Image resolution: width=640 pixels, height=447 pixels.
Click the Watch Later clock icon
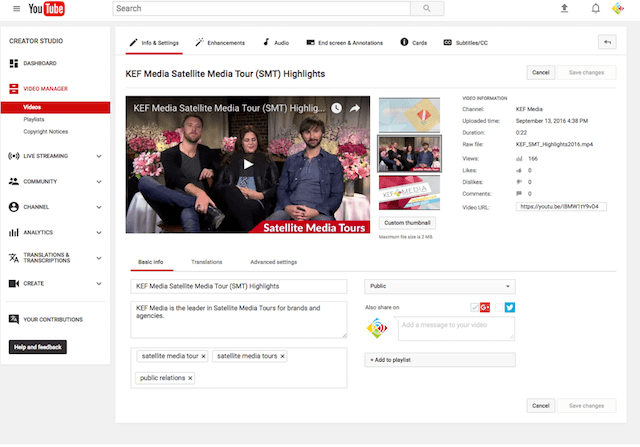pyautogui.click(x=337, y=108)
